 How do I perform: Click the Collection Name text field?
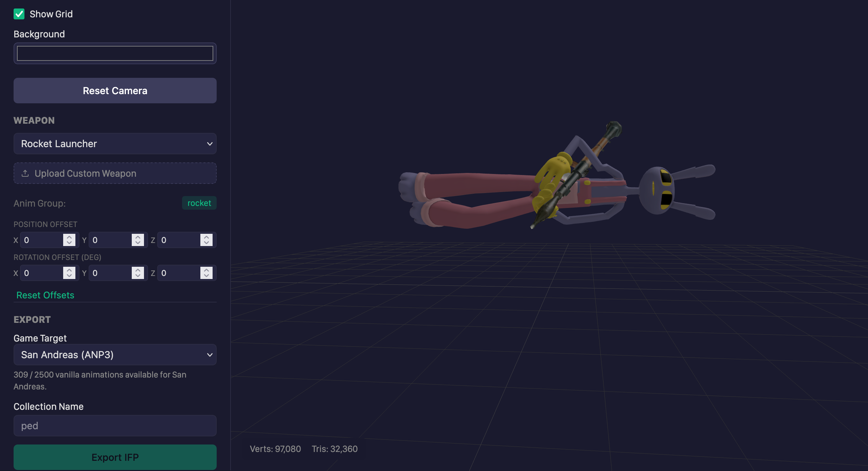click(115, 426)
